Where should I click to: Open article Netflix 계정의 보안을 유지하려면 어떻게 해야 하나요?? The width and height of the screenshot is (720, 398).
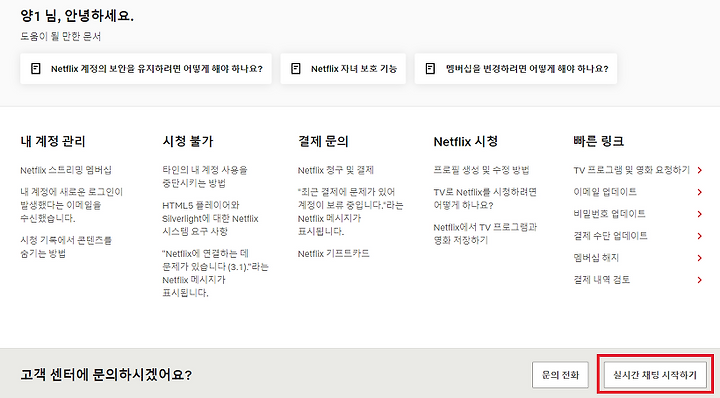146,69
